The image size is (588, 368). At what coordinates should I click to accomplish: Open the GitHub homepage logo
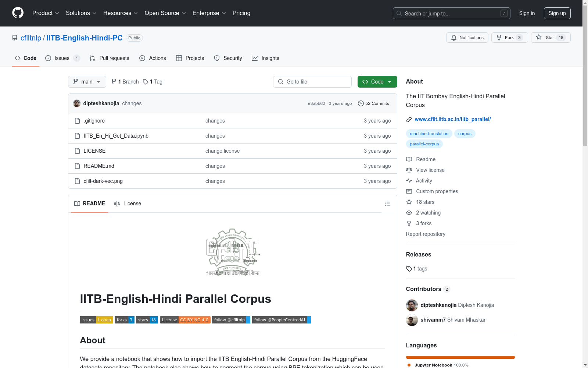(x=18, y=13)
